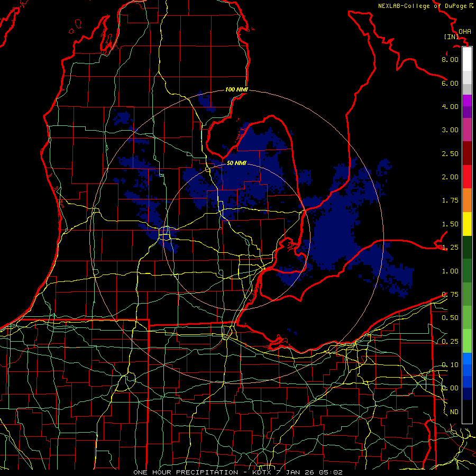Pick the darkest green legend swatch
This screenshot has height=476, width=476.
click(x=467, y=247)
